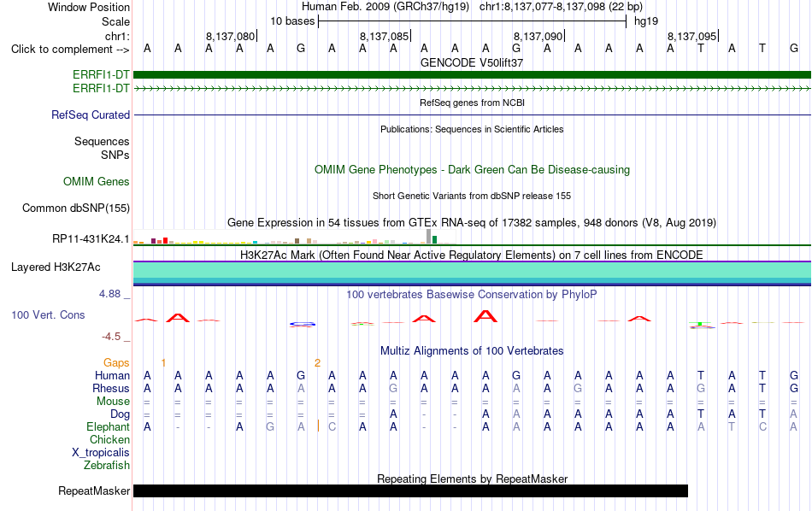Click the turquoise H3K27Ac signal band
The image size is (812, 511).
click(x=472, y=270)
